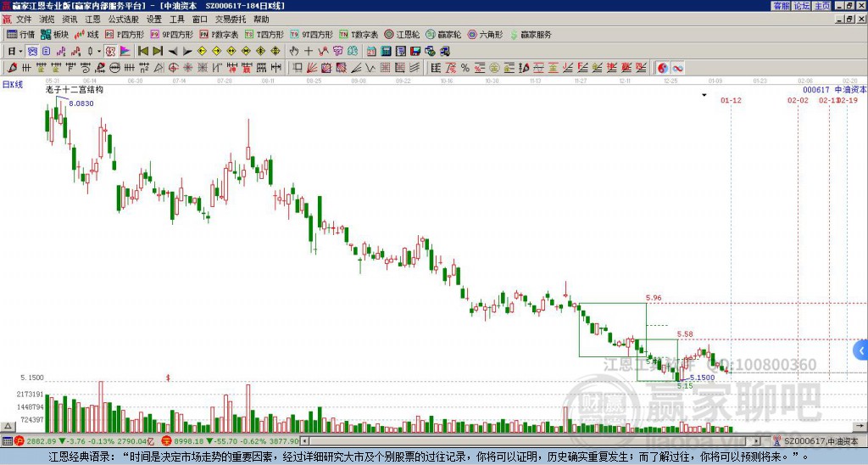Image resolution: width=868 pixels, height=465 pixels.
Task: Select the hand pan tool icon
Action: tap(294, 51)
